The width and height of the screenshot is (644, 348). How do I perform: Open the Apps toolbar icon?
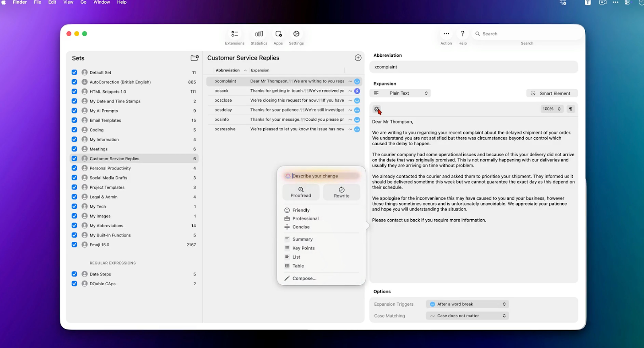pyautogui.click(x=278, y=34)
